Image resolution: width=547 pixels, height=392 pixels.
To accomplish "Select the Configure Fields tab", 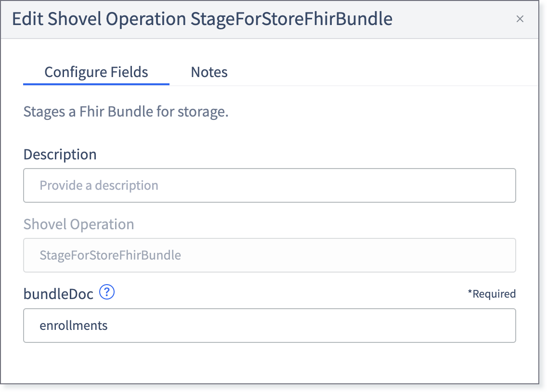I will click(96, 72).
